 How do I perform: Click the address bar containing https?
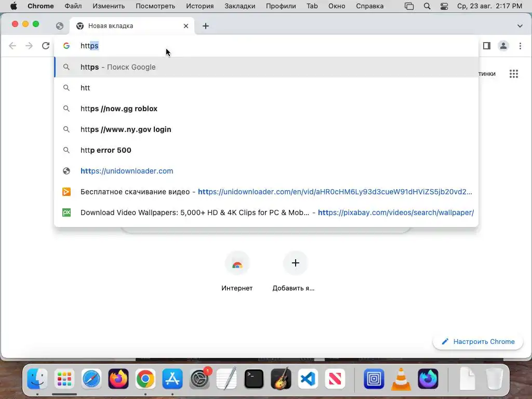(x=267, y=46)
